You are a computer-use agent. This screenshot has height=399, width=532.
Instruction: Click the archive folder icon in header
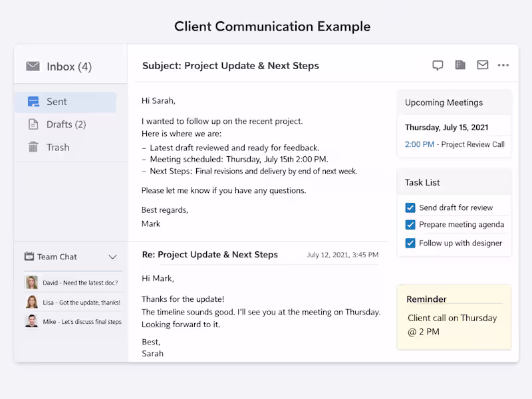[x=460, y=65]
